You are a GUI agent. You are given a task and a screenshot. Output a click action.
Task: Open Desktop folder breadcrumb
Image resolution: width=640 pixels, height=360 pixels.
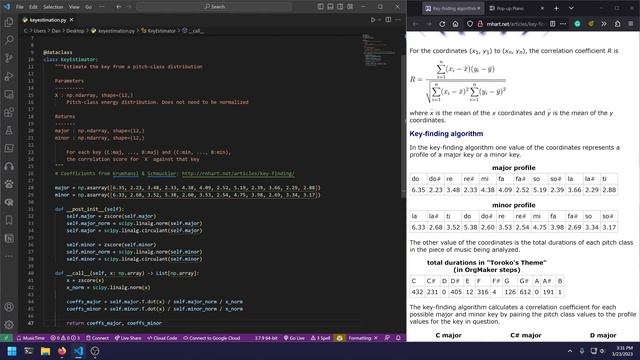coord(75,31)
